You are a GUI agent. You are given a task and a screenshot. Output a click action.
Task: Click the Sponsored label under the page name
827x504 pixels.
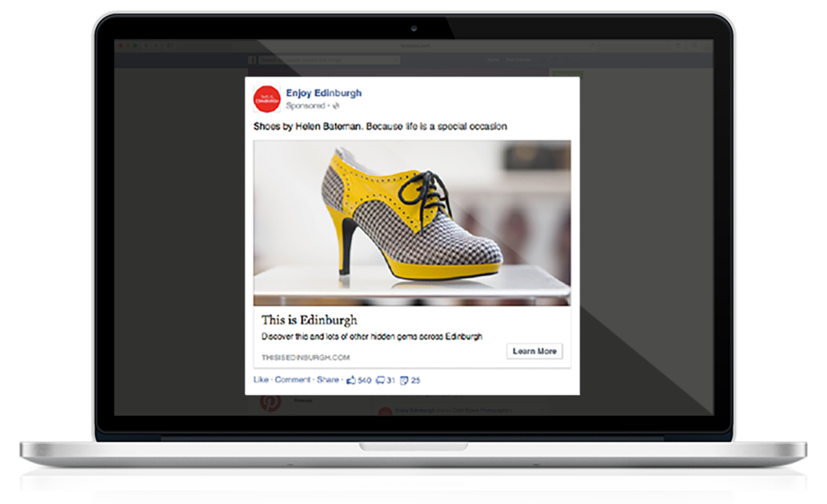(x=305, y=107)
